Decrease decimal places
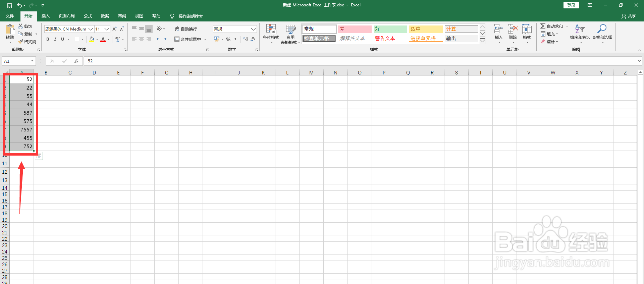The height and width of the screenshot is (284, 644). point(254,39)
